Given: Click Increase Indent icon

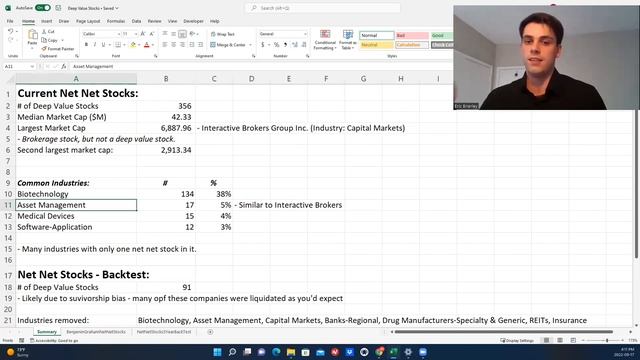Looking at the screenshot, I should click(200, 44).
